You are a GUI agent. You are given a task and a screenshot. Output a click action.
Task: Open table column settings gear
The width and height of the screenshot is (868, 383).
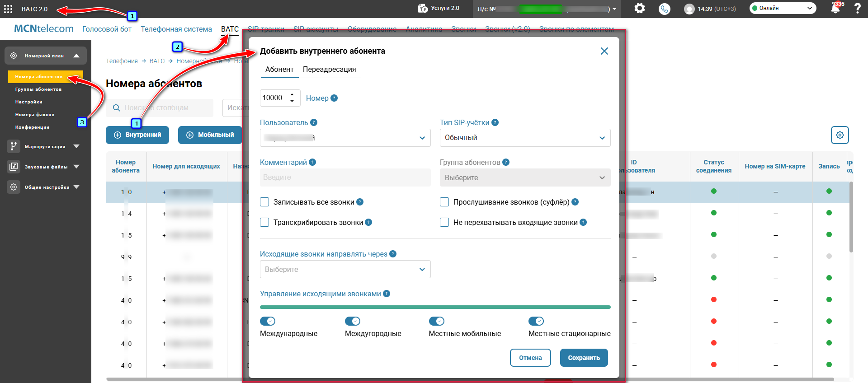[840, 135]
